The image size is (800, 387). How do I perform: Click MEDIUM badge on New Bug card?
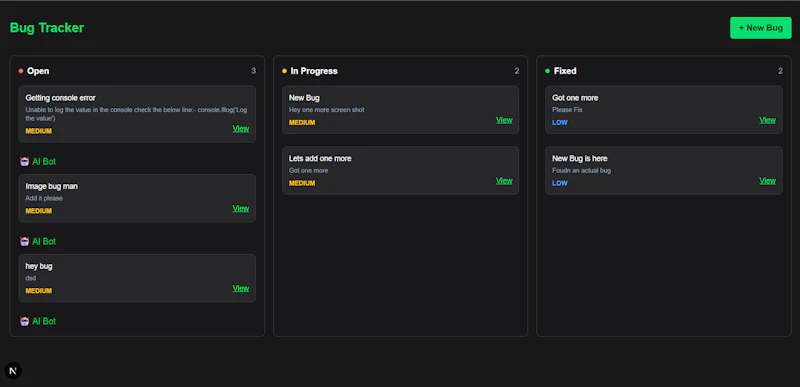[302, 122]
